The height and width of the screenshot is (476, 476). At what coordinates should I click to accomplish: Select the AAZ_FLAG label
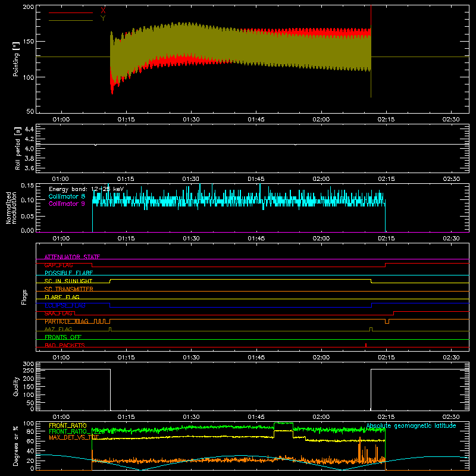pos(58,329)
